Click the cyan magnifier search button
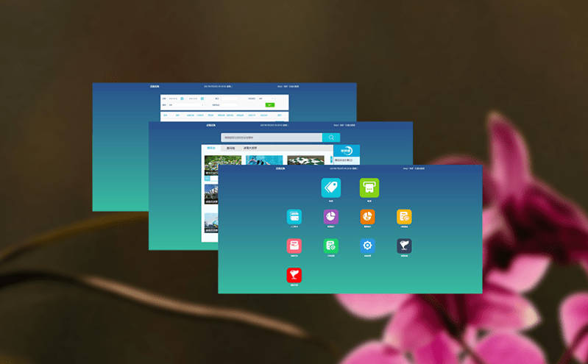 click(x=331, y=138)
